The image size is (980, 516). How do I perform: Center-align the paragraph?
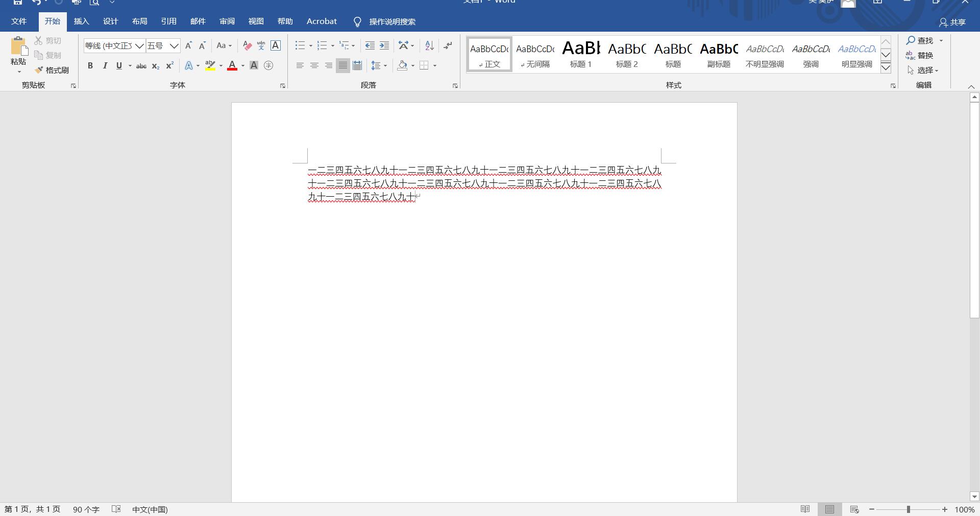pyautogui.click(x=314, y=65)
